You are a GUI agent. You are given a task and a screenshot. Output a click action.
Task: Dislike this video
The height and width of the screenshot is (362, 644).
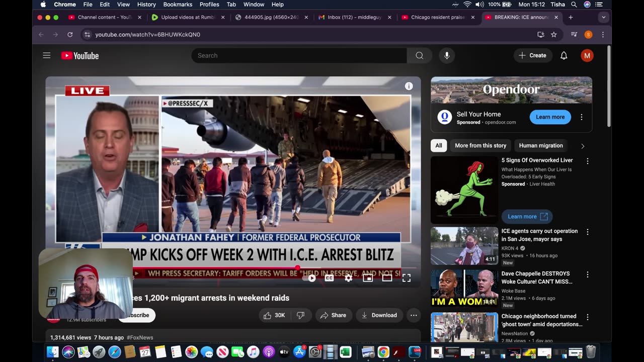pos(300,315)
